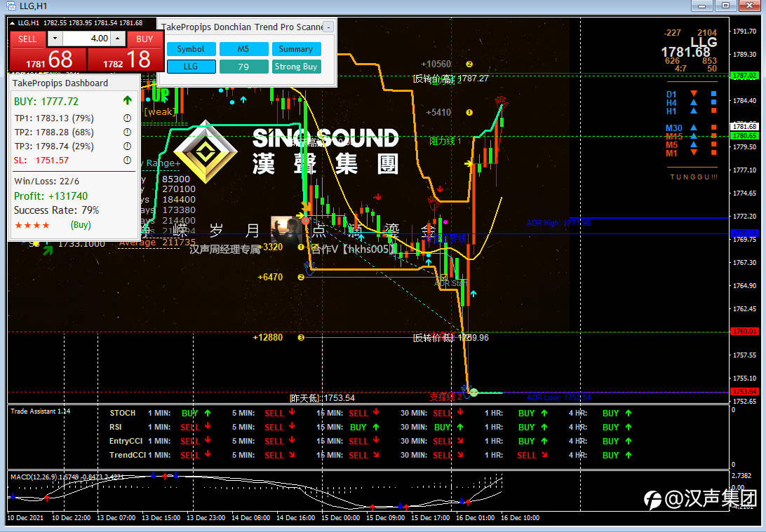This screenshot has height=532, width=766.
Task: Click the 16 Dec 01:00 time axis label
Action: click(x=476, y=518)
